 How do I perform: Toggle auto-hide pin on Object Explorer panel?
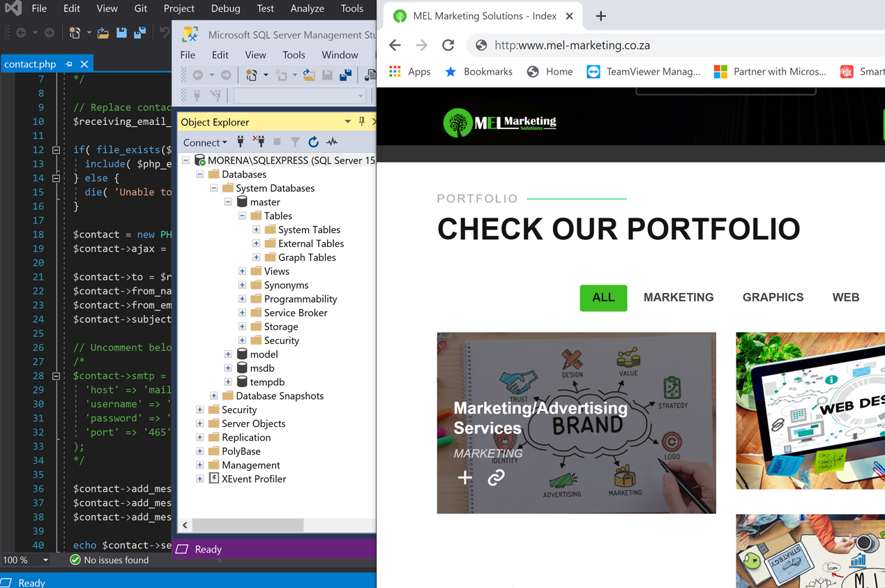pos(361,122)
